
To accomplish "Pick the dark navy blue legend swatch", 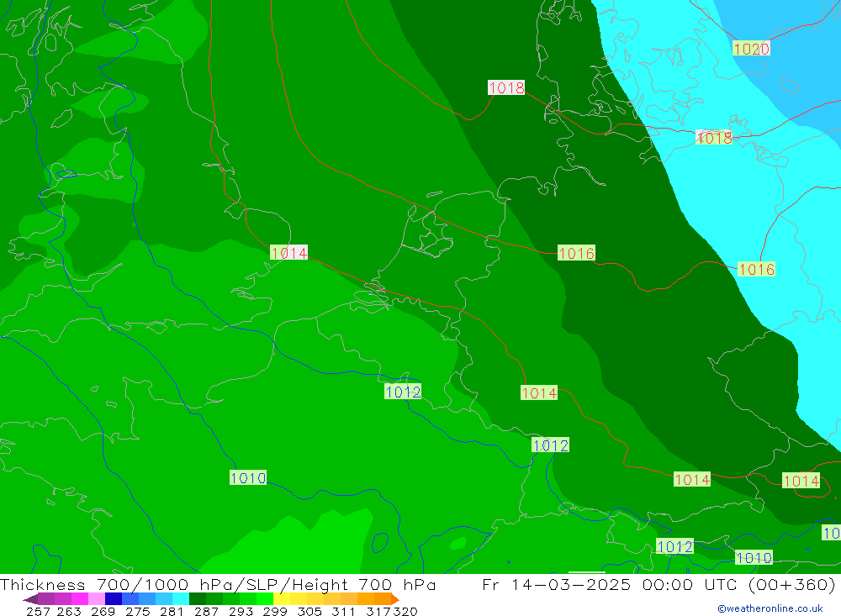I will [114, 599].
